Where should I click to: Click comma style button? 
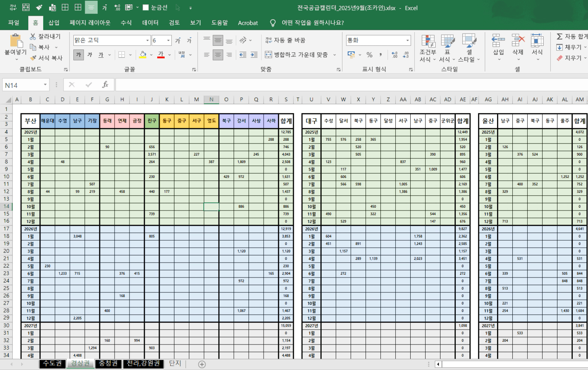[x=380, y=55]
